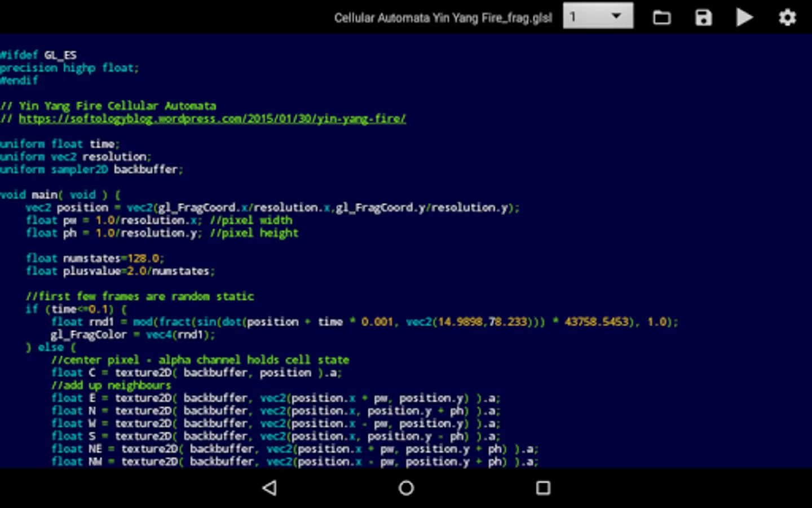Viewport: 812px width, 508px height.
Task: Place cursor on 'if (time<=0.1) {' line
Action: click(x=77, y=309)
